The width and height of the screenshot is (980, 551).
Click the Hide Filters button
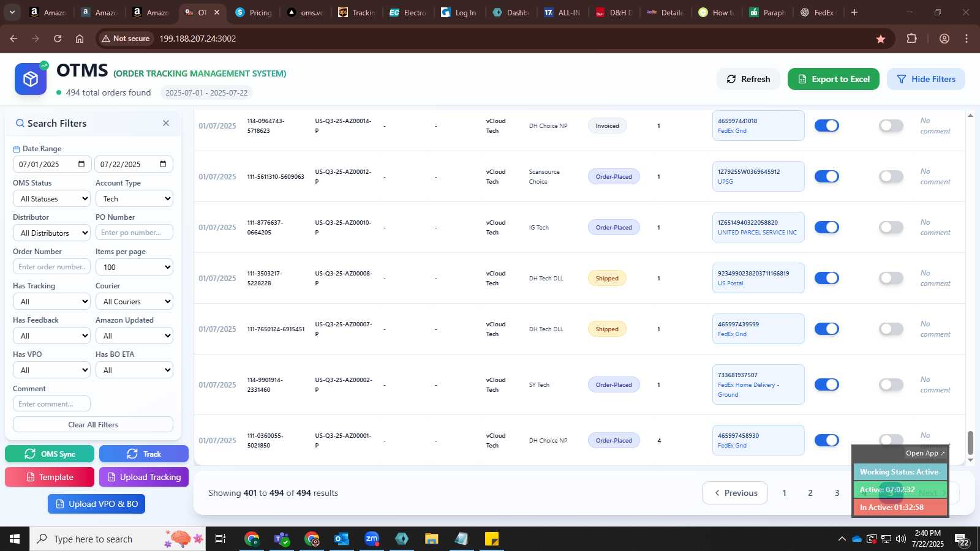pos(926,79)
